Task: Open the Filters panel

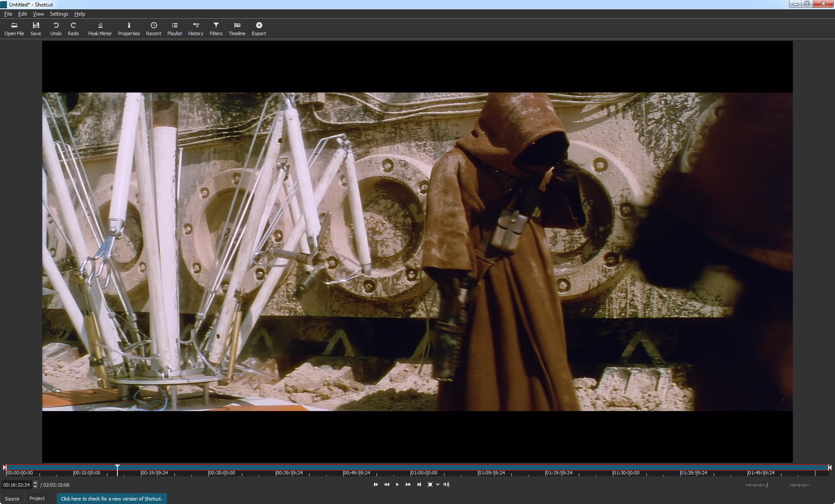Action: click(x=216, y=29)
